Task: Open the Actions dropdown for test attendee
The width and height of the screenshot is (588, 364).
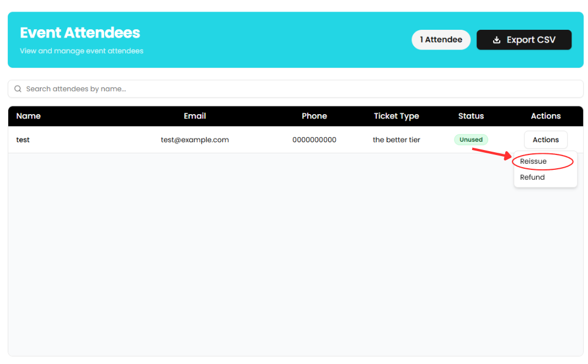Action: pos(545,140)
